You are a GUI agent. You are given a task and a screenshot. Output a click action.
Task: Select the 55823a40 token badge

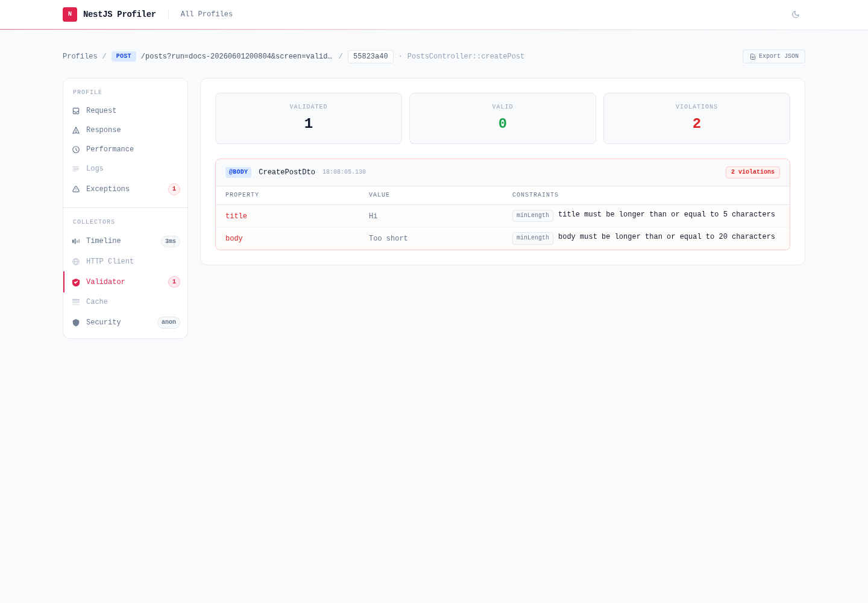[x=371, y=56]
